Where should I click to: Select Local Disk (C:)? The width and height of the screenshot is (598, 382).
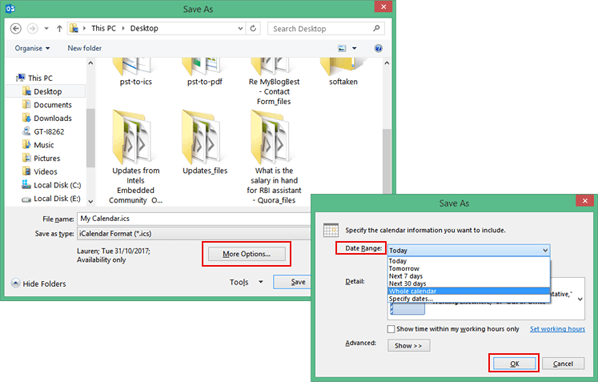pos(51,185)
